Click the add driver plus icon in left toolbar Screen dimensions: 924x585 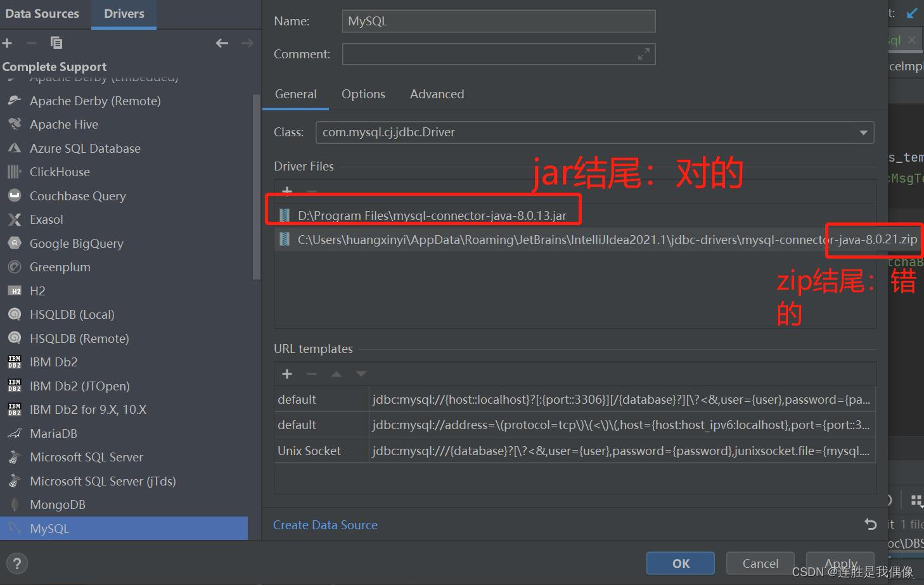[8, 43]
